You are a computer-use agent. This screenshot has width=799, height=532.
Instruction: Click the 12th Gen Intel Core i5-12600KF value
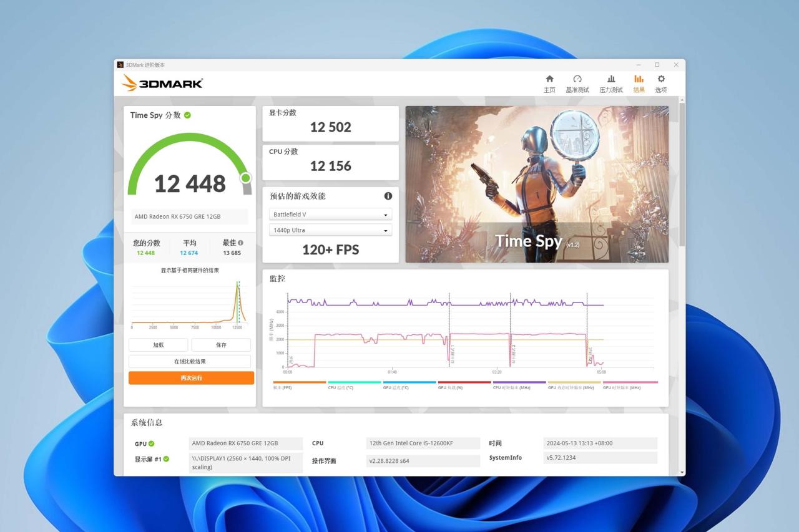point(423,443)
